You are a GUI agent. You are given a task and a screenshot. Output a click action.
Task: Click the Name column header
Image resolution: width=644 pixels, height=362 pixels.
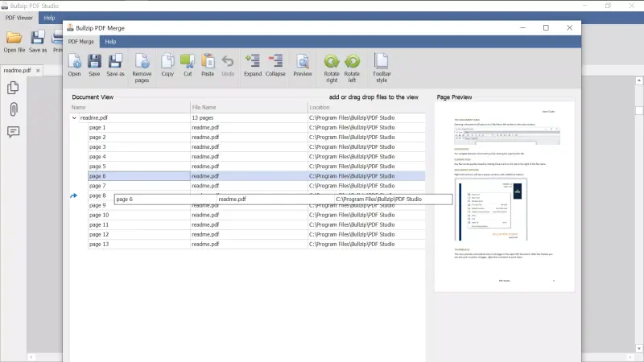tap(130, 107)
